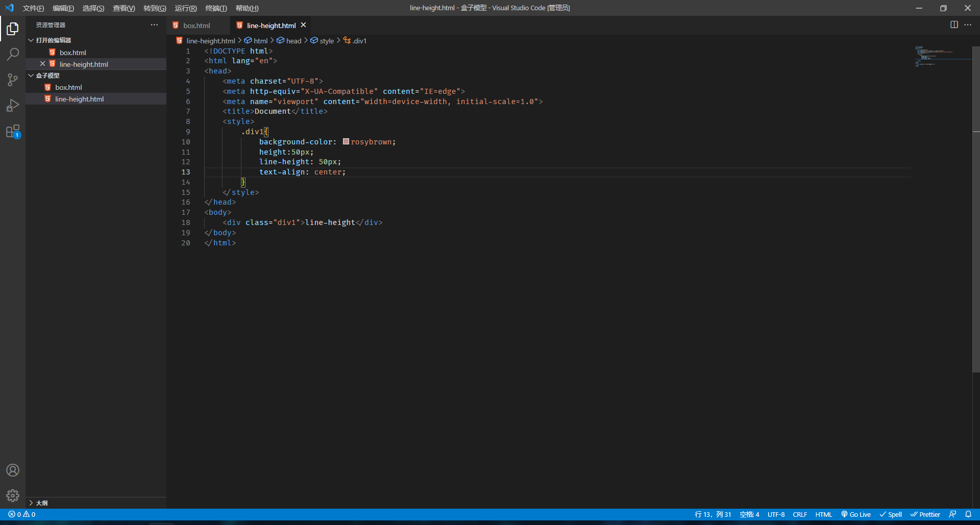Image resolution: width=980 pixels, height=525 pixels.
Task: Click rosybrown color swatch in code
Action: point(346,141)
